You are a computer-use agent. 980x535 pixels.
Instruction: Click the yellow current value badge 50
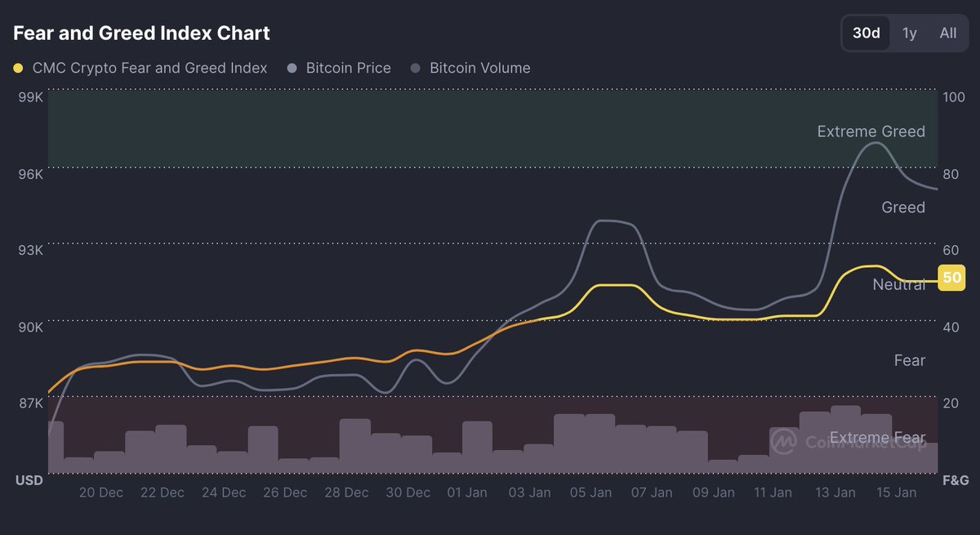click(x=951, y=279)
